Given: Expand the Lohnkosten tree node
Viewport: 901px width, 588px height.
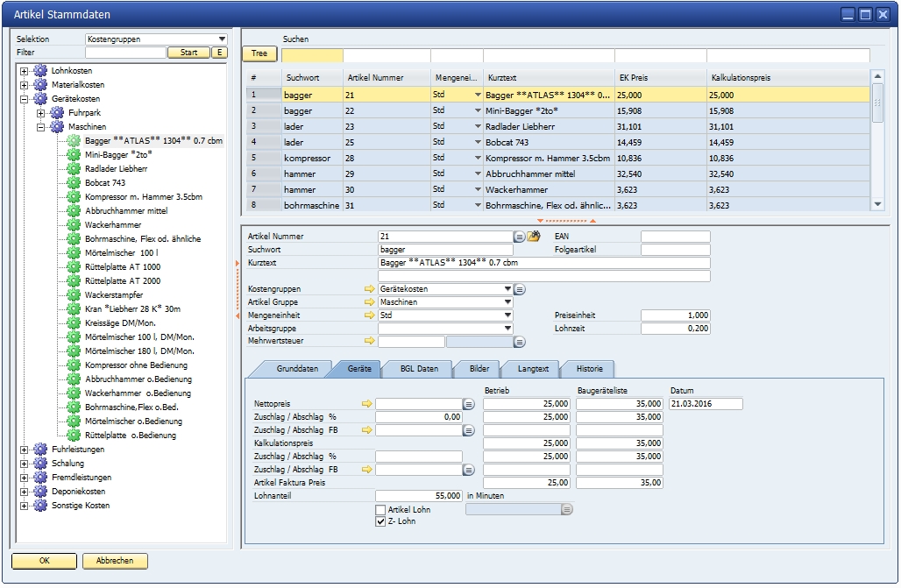Looking at the screenshot, I should tap(25, 71).
